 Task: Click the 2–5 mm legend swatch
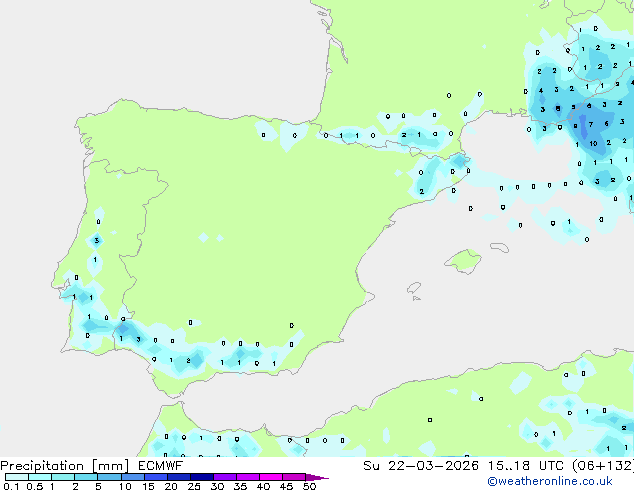(x=86, y=477)
